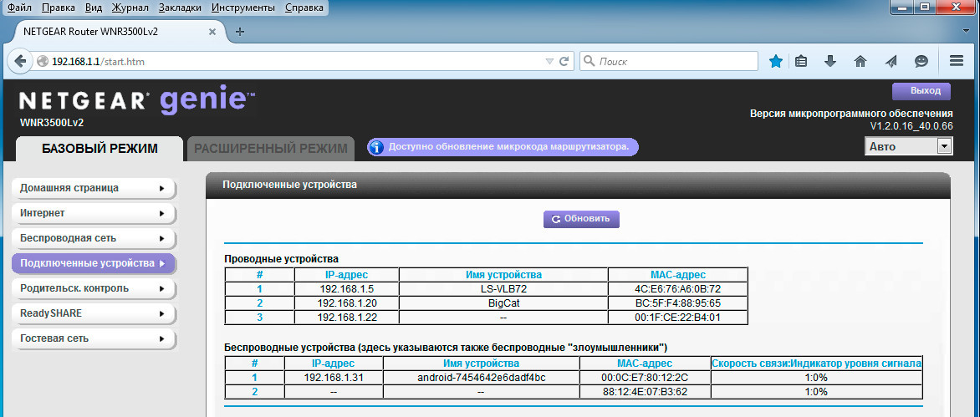Click the back navigation arrow
This screenshot has height=417, width=980.
[x=20, y=61]
